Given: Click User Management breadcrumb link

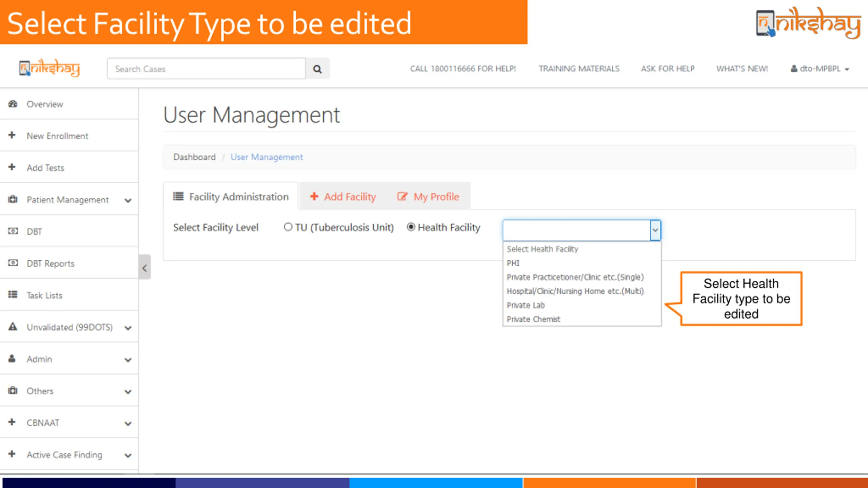Looking at the screenshot, I should click(267, 157).
